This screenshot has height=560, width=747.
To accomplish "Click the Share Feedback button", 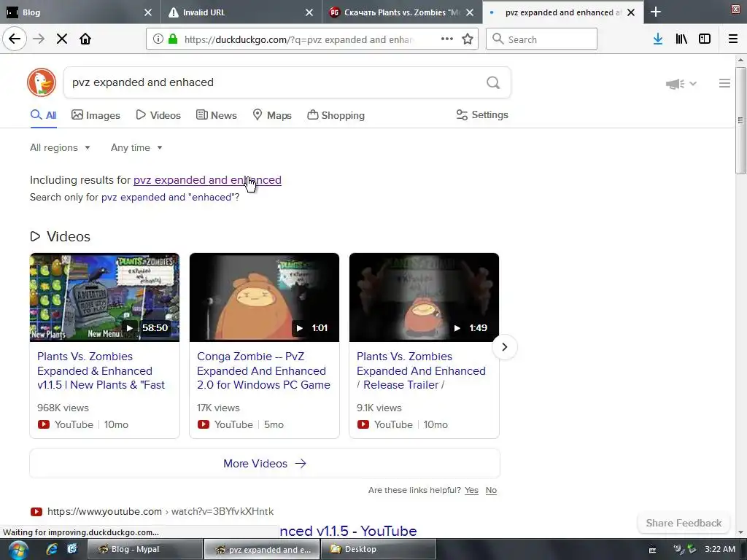I will (x=684, y=523).
